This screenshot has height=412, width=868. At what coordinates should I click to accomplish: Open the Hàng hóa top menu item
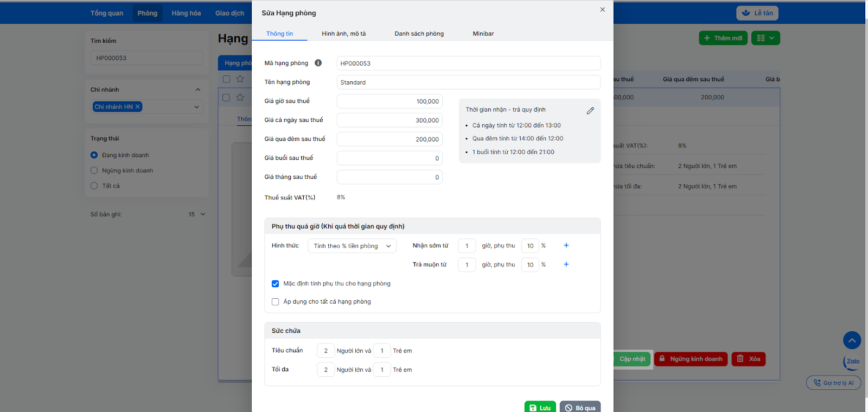click(x=186, y=13)
